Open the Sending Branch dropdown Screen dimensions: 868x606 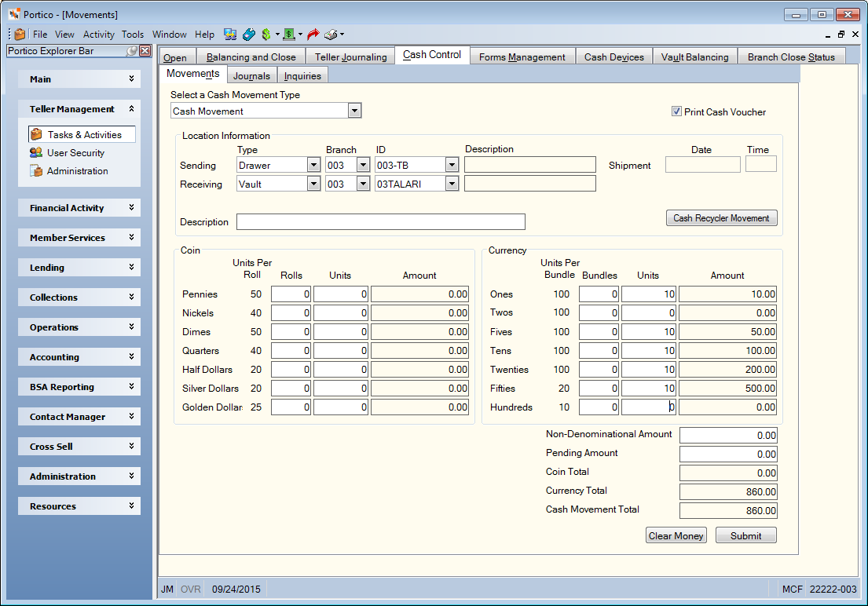[363, 165]
